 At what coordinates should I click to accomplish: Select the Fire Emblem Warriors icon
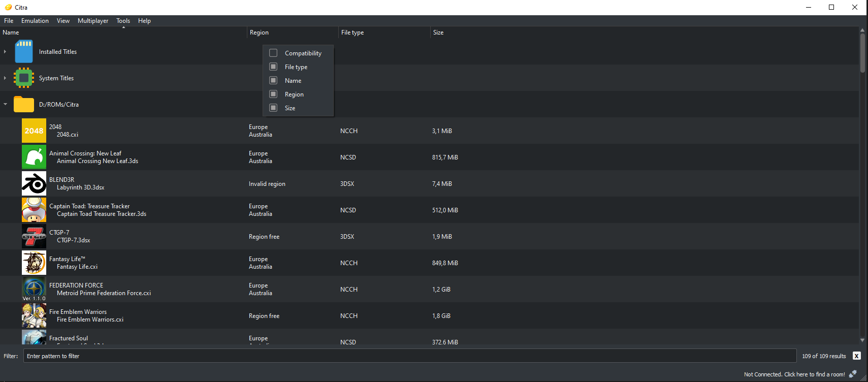point(34,315)
